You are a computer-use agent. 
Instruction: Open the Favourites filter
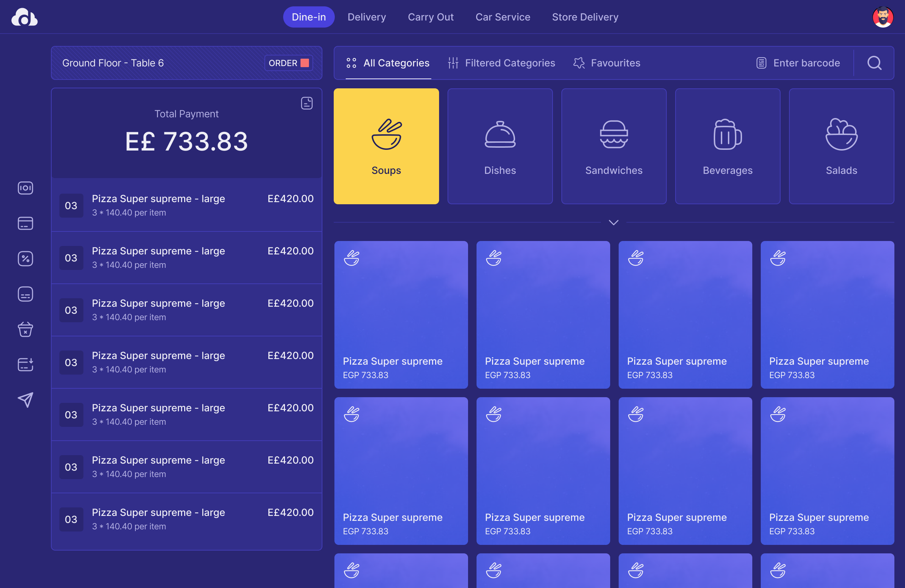tap(606, 63)
